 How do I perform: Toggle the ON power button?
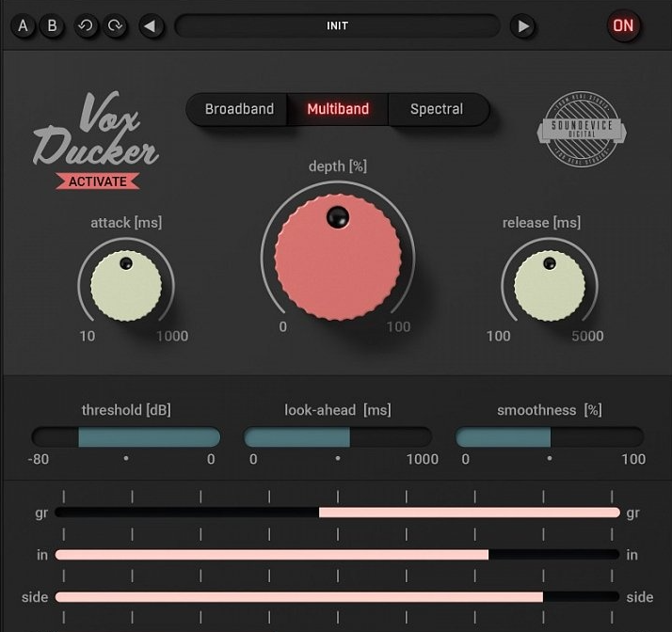623,26
